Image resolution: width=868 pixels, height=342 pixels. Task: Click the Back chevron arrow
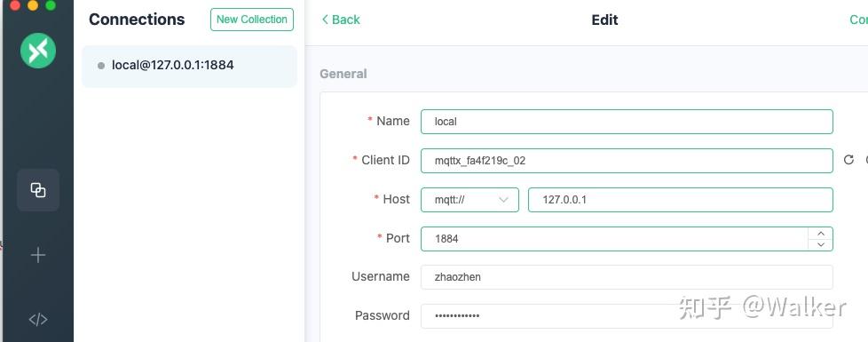[325, 20]
